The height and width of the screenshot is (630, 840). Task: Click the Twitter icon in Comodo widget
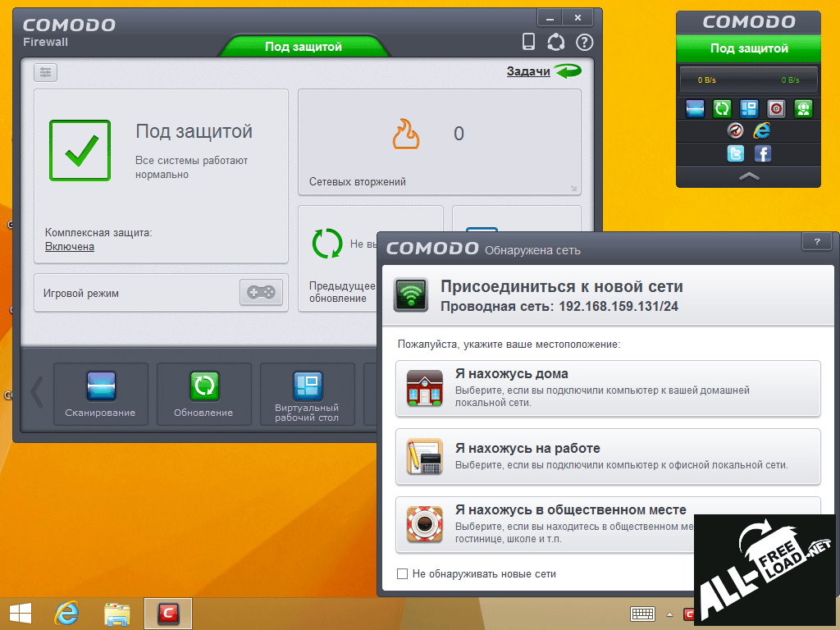736,153
